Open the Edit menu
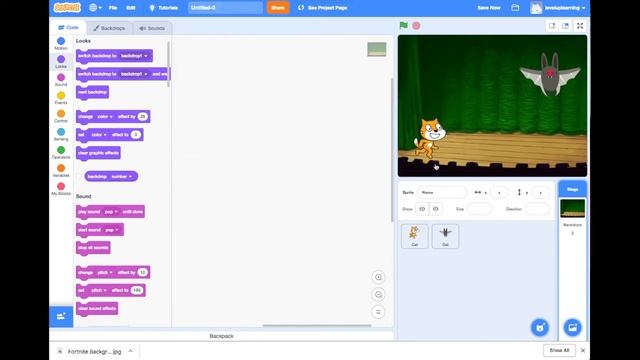Image resolution: width=640 pixels, height=360 pixels. coord(131,8)
